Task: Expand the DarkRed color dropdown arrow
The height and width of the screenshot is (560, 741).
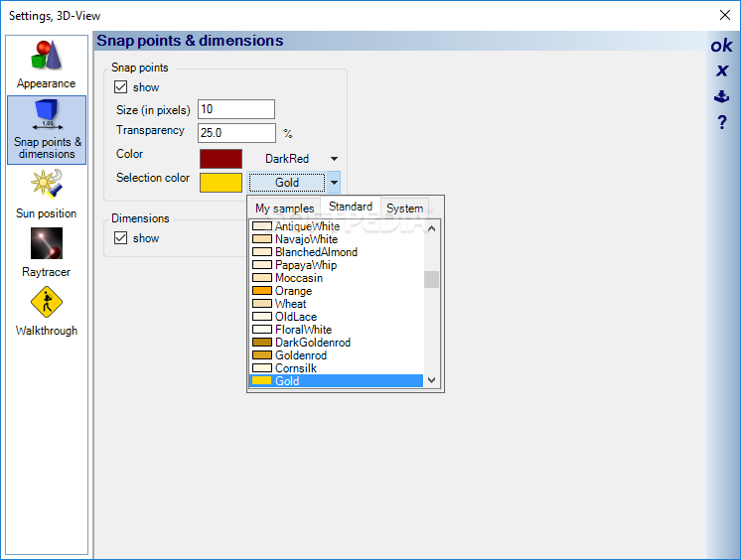Action: (334, 159)
